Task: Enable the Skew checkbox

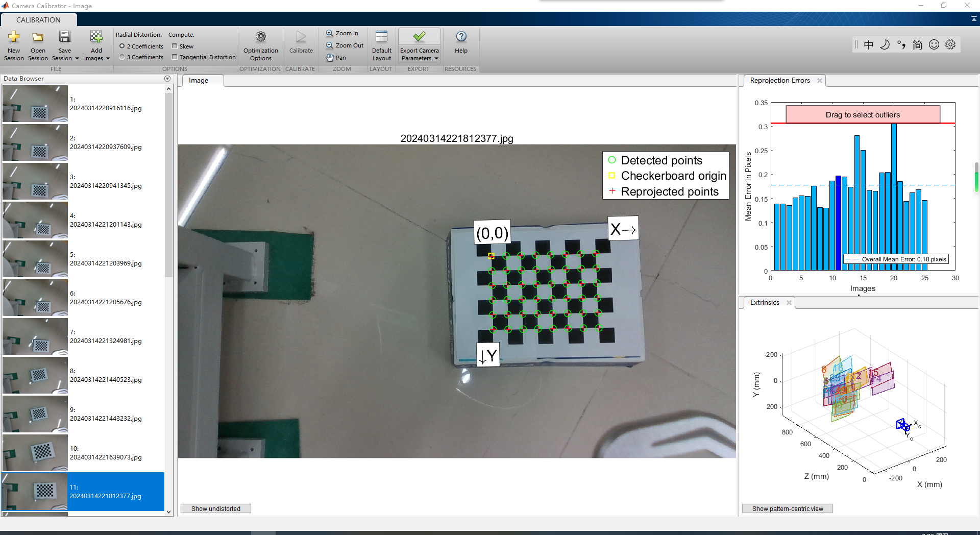Action: (175, 46)
